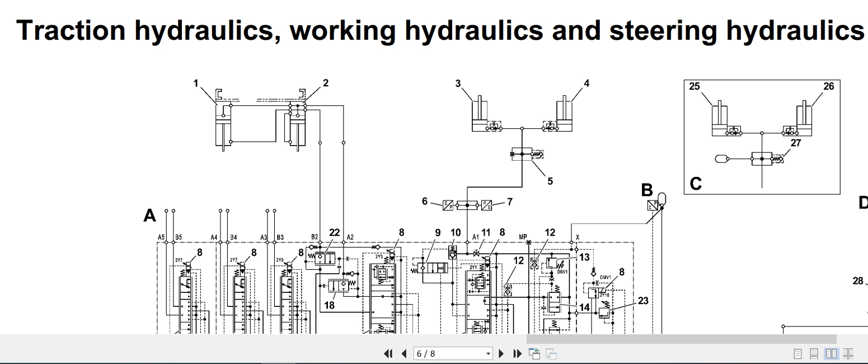Switch to two-page facing view

(831, 353)
